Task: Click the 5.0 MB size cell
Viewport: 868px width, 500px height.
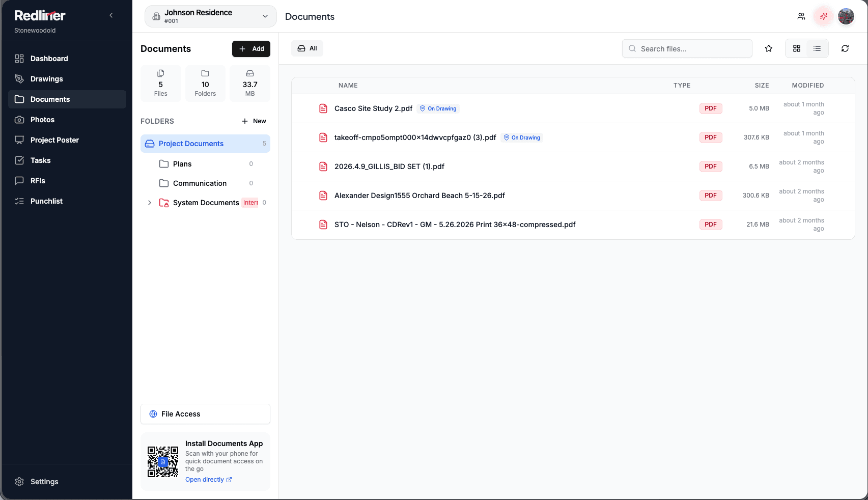Action: (x=759, y=108)
